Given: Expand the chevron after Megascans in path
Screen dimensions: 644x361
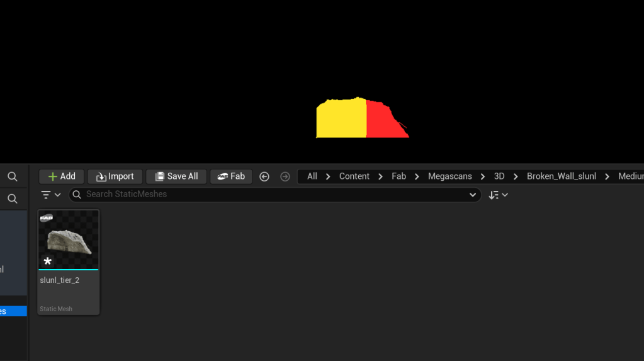Looking at the screenshot, I should [x=483, y=176].
